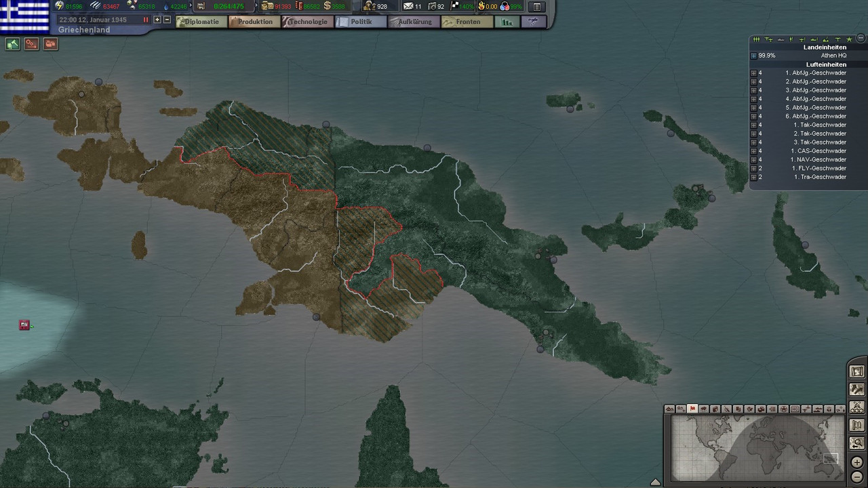Click the energy resource lightning icon

pyautogui.click(x=60, y=6)
